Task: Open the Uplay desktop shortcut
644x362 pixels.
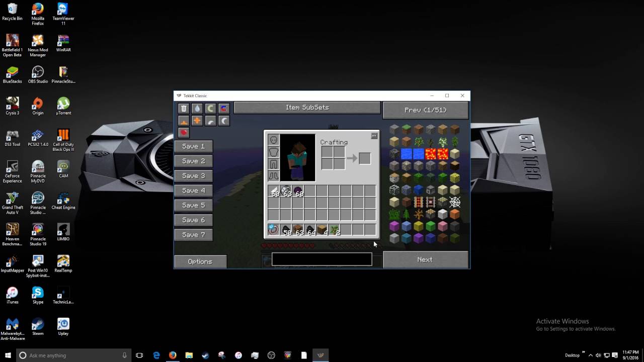Action: 63,326
